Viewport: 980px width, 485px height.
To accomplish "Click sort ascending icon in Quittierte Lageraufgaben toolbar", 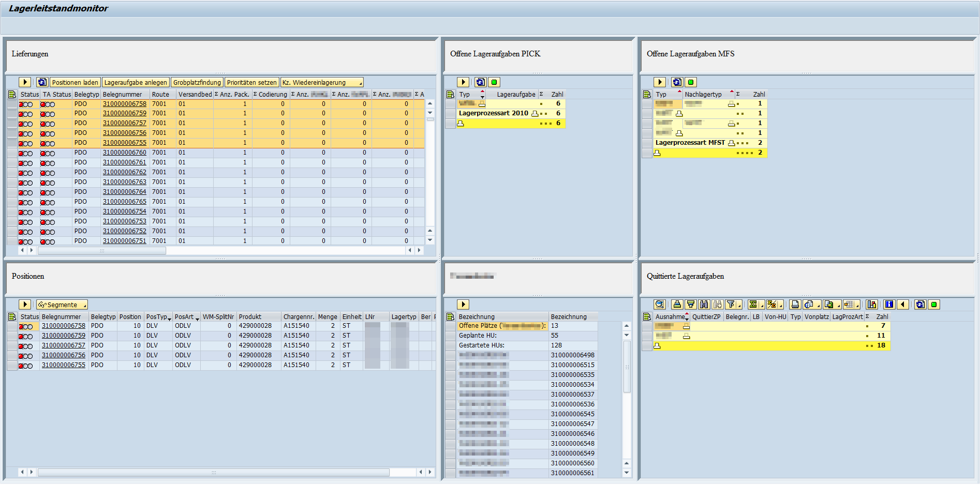I will click(677, 305).
